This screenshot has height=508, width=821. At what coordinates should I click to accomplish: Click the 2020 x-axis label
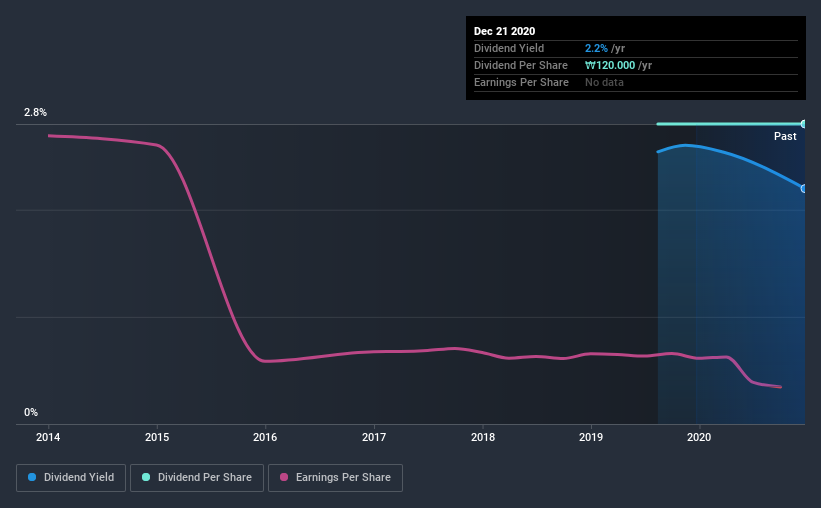[x=699, y=437]
